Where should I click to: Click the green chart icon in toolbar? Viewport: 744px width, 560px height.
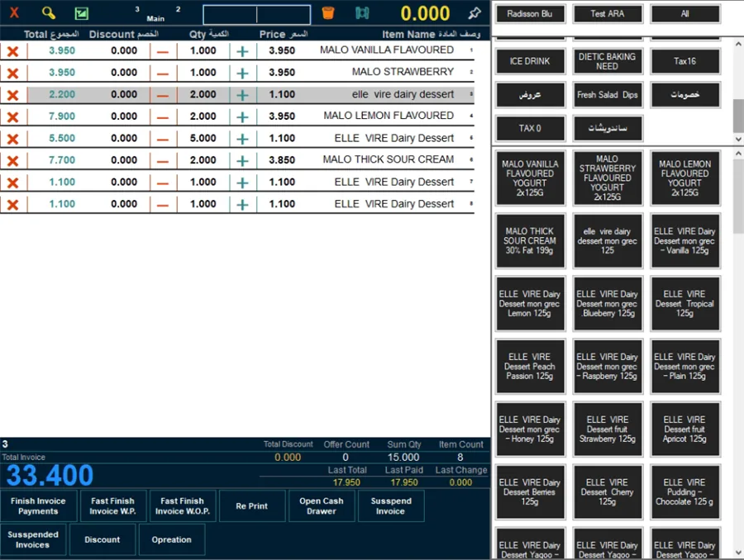82,13
